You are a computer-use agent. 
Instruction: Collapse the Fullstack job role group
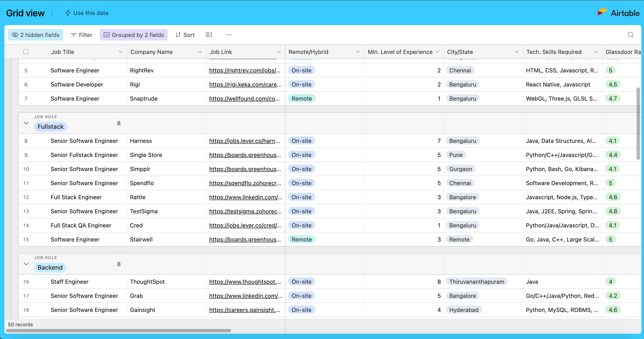pos(26,123)
